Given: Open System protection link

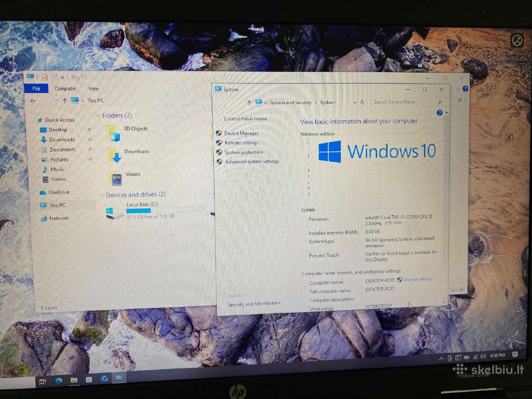Looking at the screenshot, I should click(x=244, y=153).
